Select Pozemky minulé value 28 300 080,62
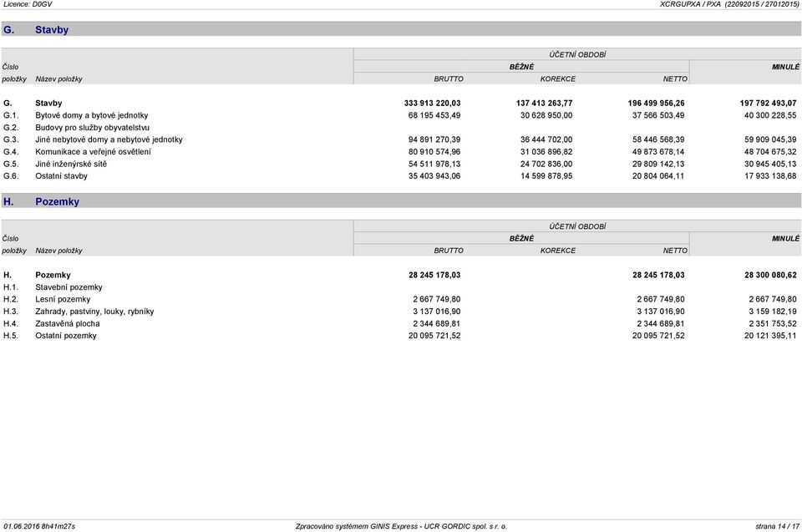Image resolution: width=802 pixels, height=532 pixels. (770, 276)
